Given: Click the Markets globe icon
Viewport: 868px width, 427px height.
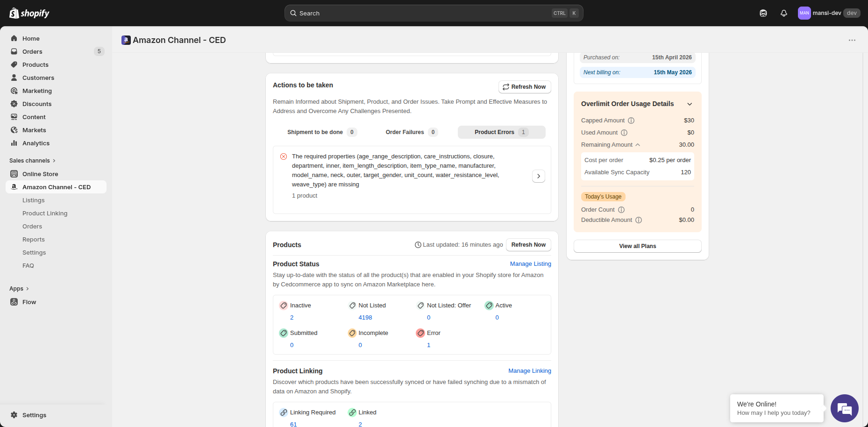Looking at the screenshot, I should click(x=14, y=130).
